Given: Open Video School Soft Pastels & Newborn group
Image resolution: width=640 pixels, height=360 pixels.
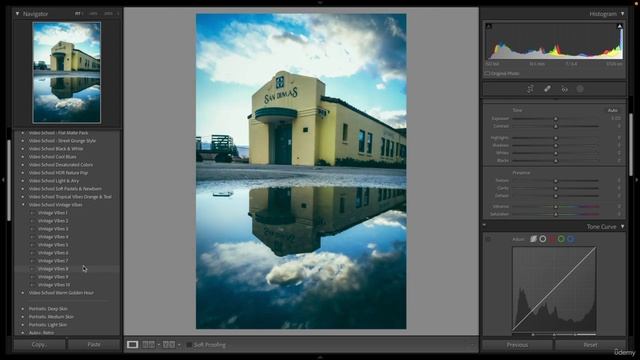Looking at the screenshot, I should tap(65, 189).
